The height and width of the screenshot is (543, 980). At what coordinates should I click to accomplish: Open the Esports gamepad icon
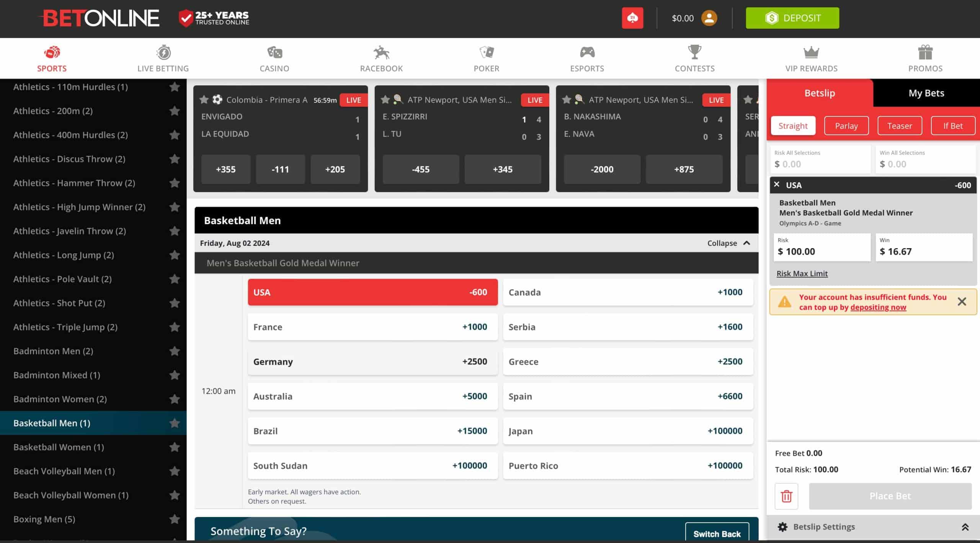point(587,52)
